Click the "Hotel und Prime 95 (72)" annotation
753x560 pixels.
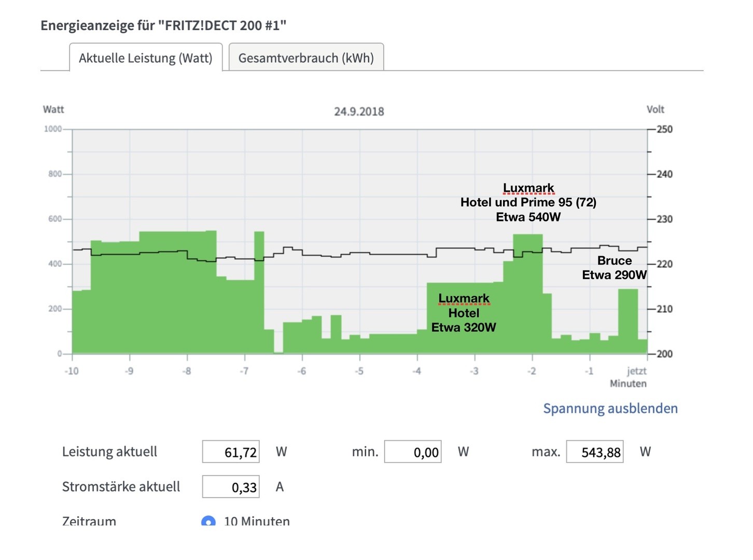click(528, 202)
